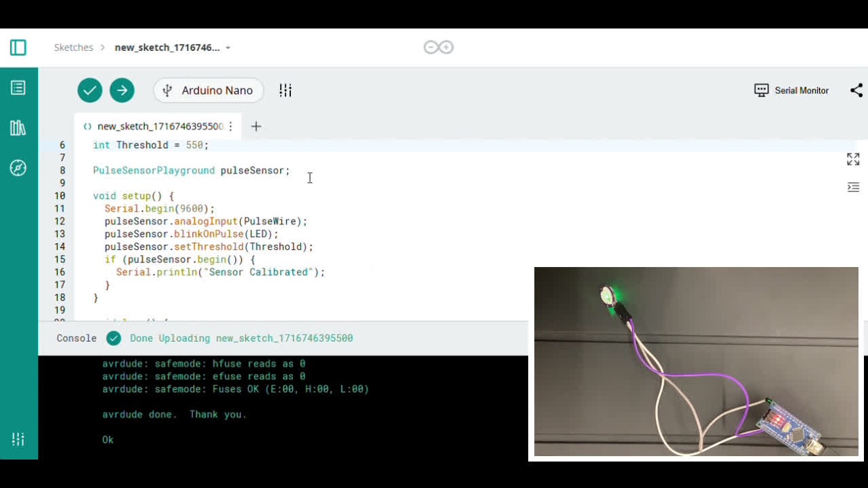Viewport: 868px width, 488px height.
Task: Click console line 'avrdude done. Thank you.'
Action: 175,415
